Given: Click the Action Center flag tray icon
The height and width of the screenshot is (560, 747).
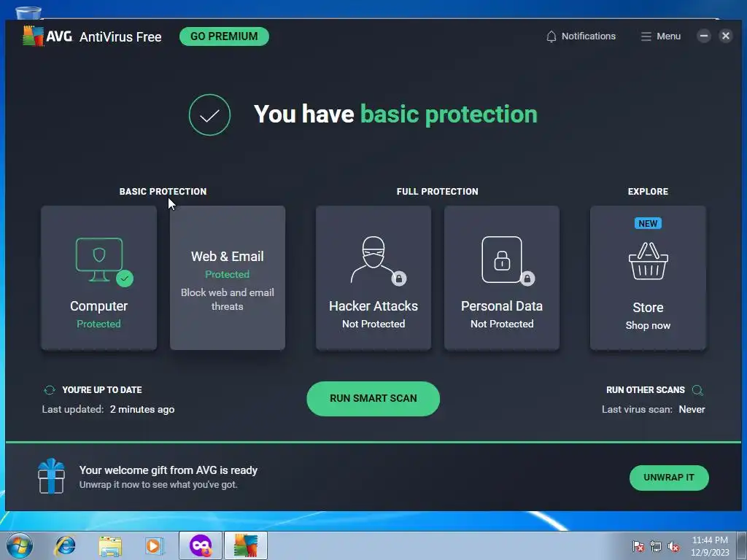Looking at the screenshot, I should (638, 546).
